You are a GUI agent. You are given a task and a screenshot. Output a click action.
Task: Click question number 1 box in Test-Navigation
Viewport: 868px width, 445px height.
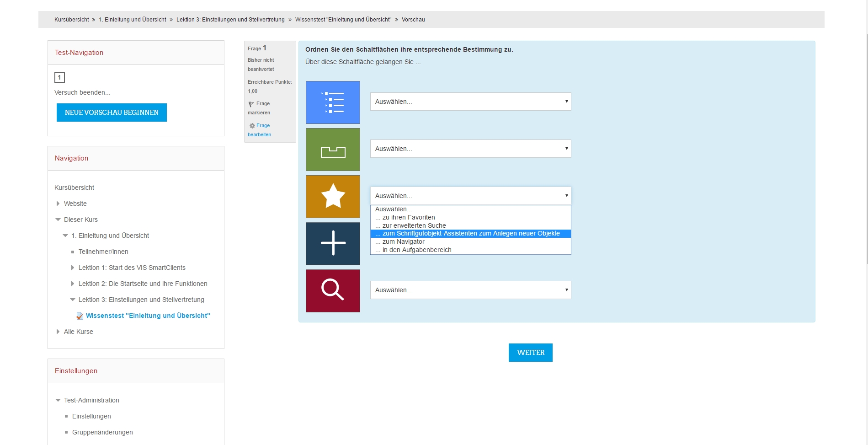click(59, 78)
